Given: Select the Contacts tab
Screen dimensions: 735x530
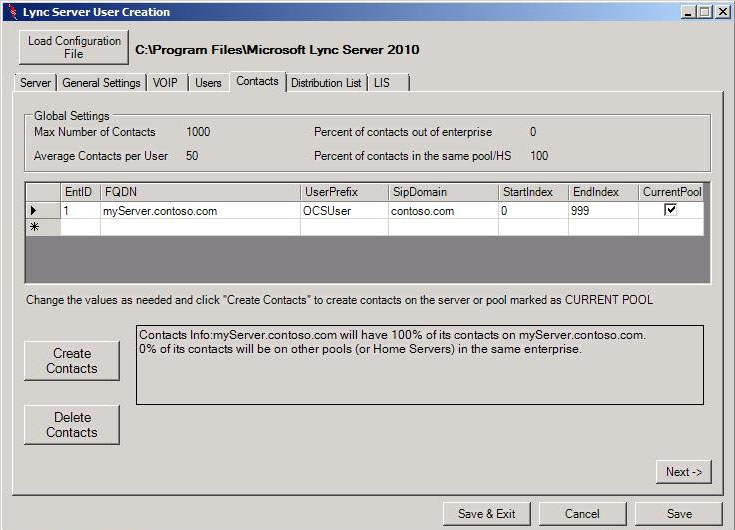Looking at the screenshot, I should [x=257, y=82].
